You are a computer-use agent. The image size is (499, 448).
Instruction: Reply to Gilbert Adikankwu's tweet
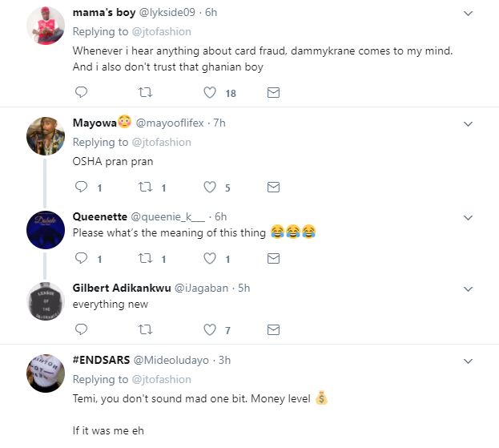[x=81, y=329]
